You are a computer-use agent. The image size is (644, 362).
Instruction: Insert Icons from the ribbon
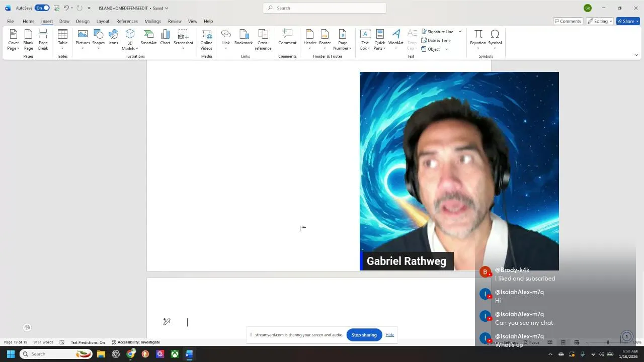point(113,37)
